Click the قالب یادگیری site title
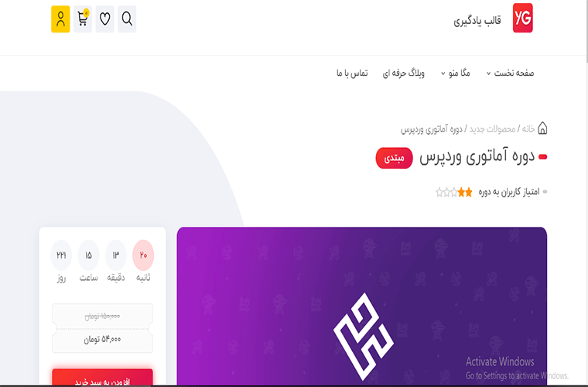Screen dimensions: 588x387 pos(477,20)
